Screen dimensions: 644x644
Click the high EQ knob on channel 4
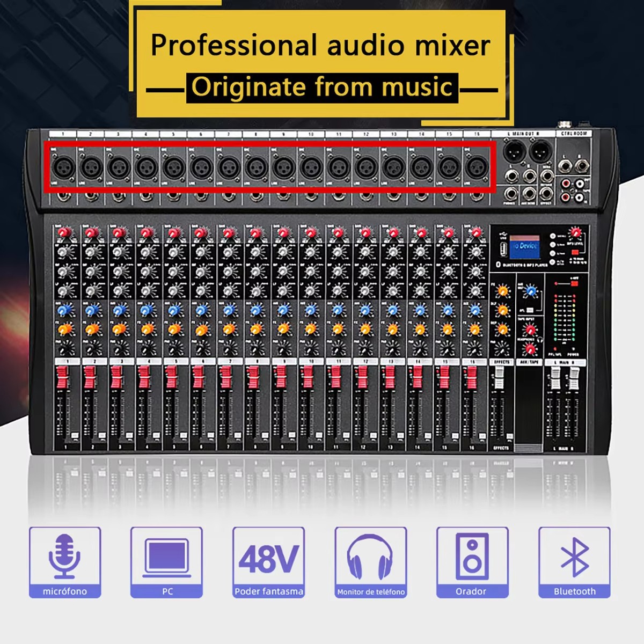147,252
